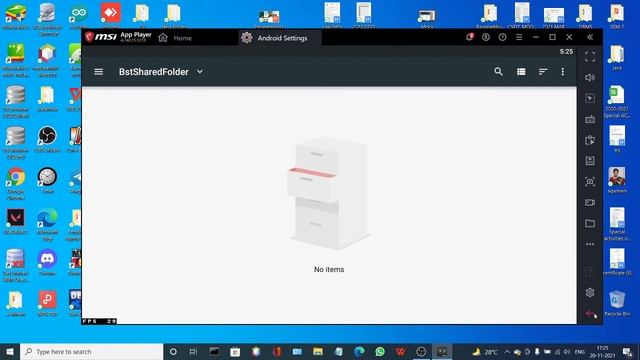The height and width of the screenshot is (360, 640).
Task: Open App Player notifications bell
Action: pyautogui.click(x=469, y=37)
